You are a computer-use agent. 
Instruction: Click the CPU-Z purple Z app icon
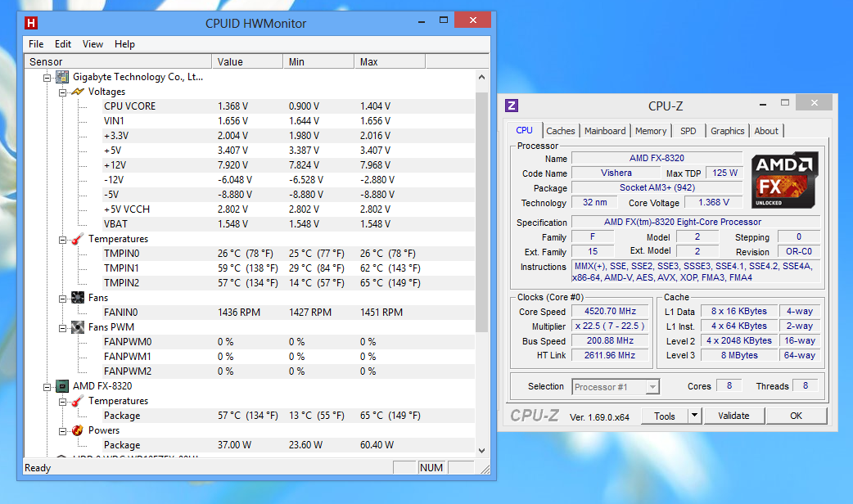pos(512,106)
